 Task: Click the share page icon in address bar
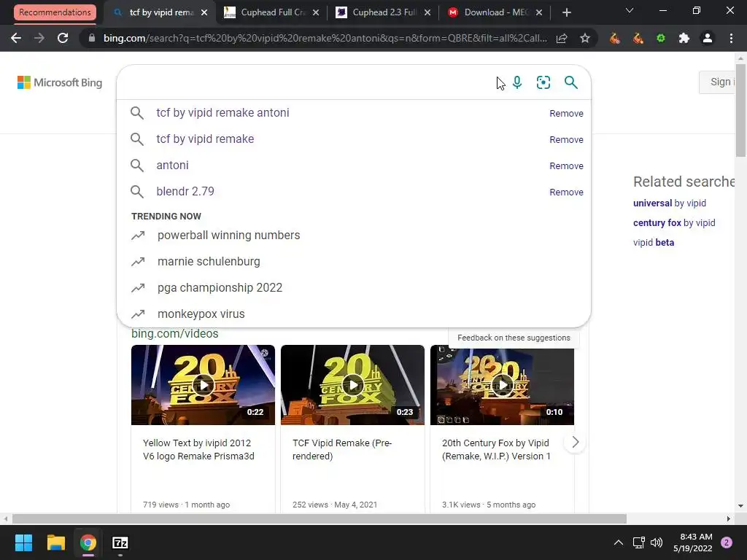pos(562,38)
